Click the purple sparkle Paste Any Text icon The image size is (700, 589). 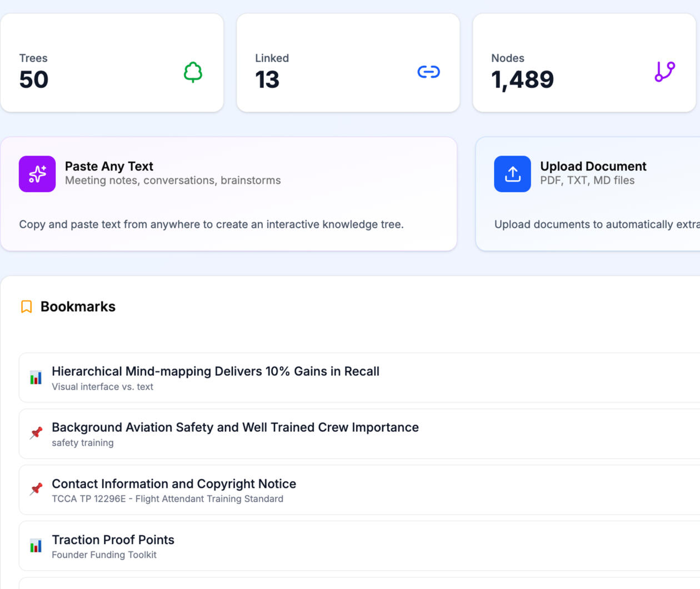click(x=37, y=174)
